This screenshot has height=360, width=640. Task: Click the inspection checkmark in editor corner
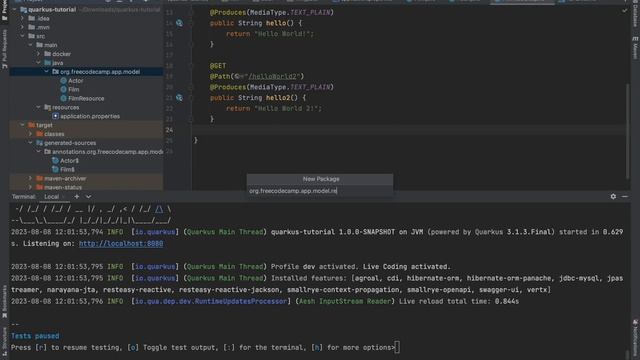pos(624,11)
